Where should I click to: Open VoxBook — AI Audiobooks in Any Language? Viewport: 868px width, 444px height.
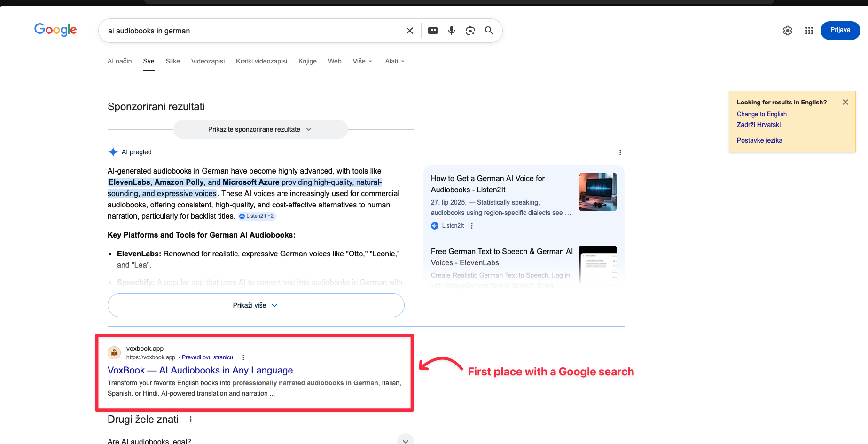(x=200, y=370)
